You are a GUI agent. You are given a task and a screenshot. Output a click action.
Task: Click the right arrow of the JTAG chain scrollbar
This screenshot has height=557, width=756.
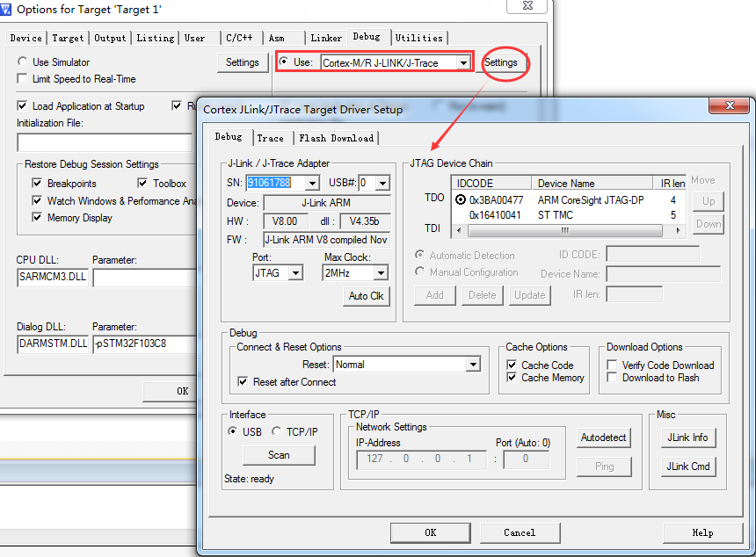[x=679, y=231]
